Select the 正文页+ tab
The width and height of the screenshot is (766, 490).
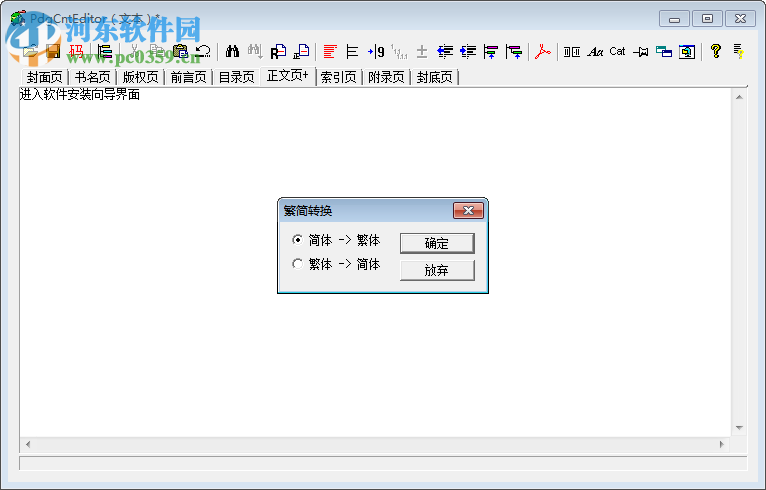point(288,76)
